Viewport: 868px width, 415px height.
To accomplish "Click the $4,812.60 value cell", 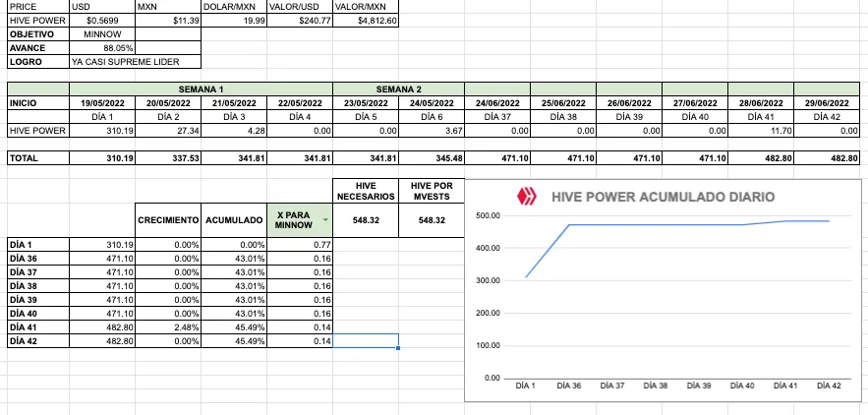I will click(x=366, y=21).
